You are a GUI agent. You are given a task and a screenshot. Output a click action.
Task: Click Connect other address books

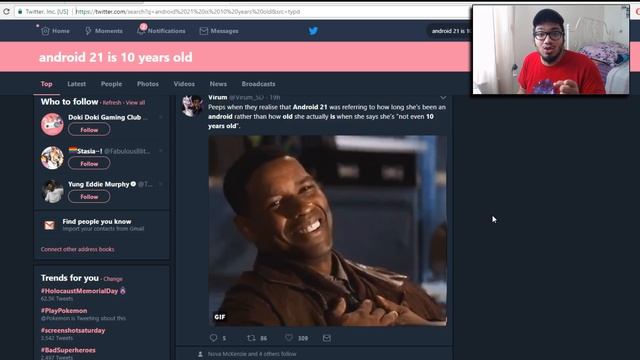(78, 249)
